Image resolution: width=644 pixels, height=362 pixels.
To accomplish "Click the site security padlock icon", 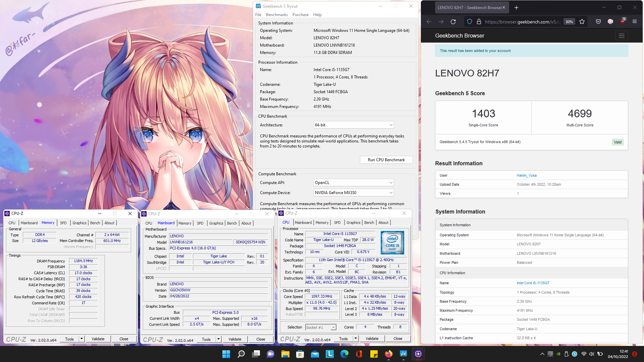I will [479, 22].
